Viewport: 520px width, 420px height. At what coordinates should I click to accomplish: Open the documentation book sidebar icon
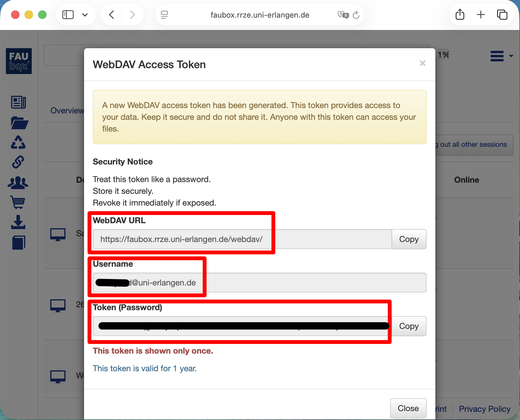pyautogui.click(x=19, y=243)
